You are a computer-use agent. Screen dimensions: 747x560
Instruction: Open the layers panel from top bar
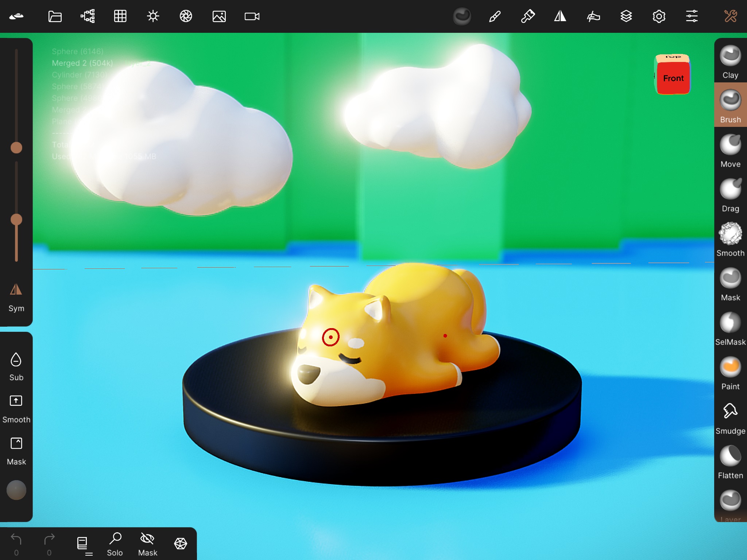tap(627, 16)
